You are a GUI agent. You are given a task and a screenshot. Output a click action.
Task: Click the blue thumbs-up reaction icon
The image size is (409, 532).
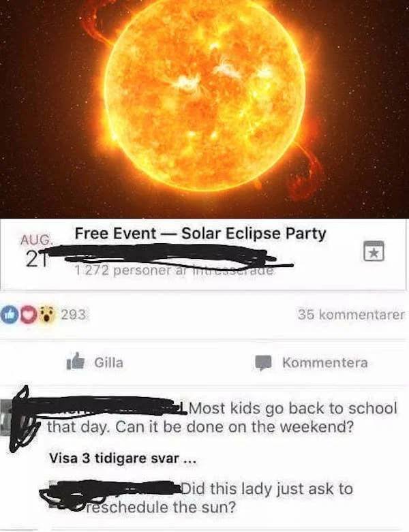coord(7,315)
